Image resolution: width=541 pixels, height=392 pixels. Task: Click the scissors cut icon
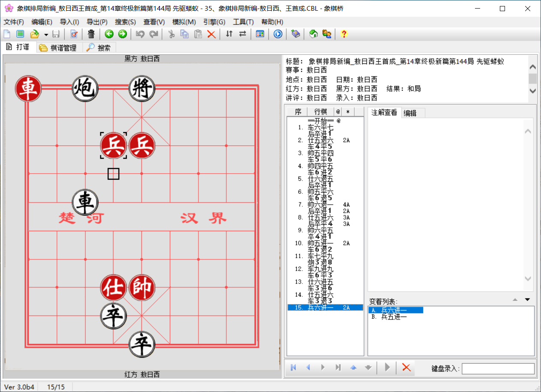[x=171, y=34]
